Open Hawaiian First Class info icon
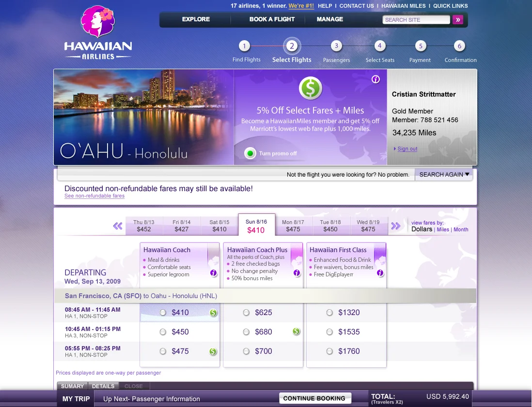The image size is (532, 407). point(380,273)
